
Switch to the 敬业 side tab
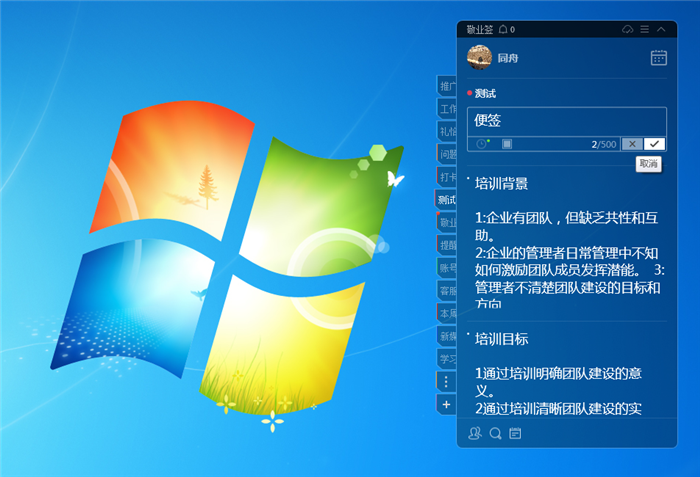tap(447, 222)
